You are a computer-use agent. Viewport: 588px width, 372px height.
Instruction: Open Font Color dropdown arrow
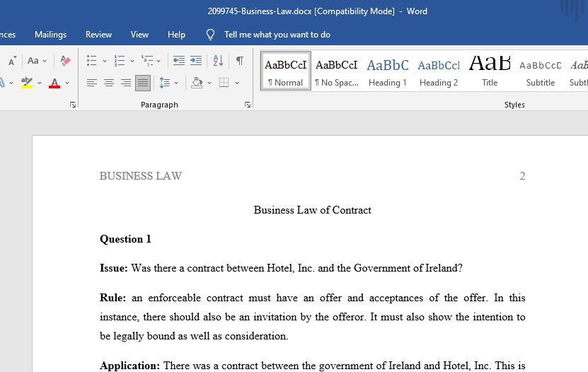pyautogui.click(x=67, y=83)
